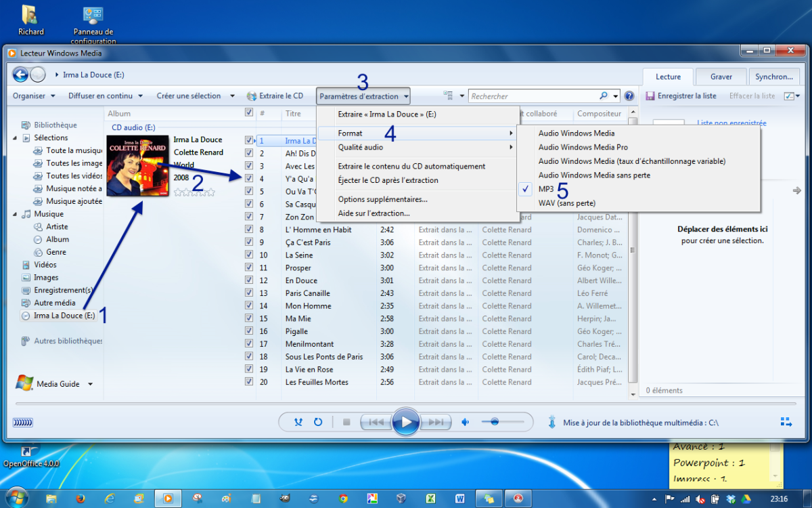This screenshot has width=812, height=508.
Task: Open the search box dropdown arrow
Action: 616,96
